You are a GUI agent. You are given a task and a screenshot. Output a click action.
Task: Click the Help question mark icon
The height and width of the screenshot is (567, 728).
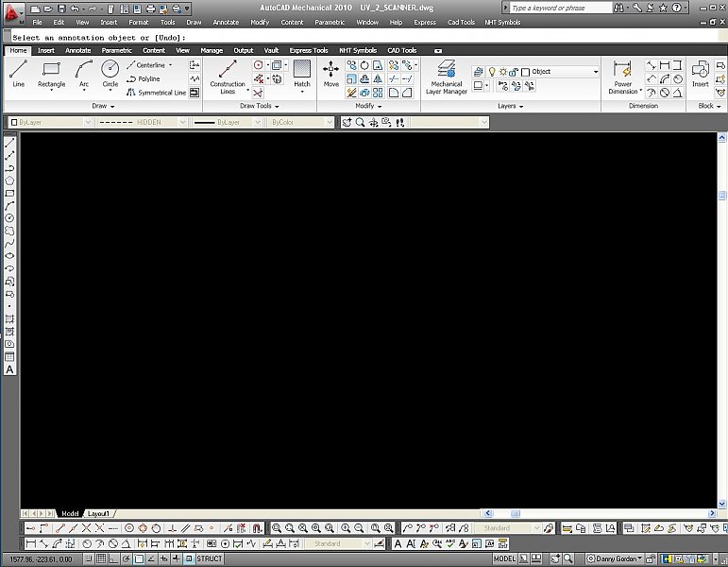coord(677,8)
